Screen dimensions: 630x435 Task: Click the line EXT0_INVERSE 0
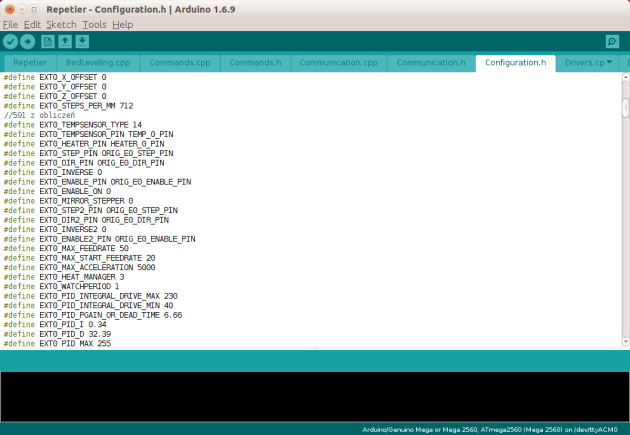coord(53,172)
